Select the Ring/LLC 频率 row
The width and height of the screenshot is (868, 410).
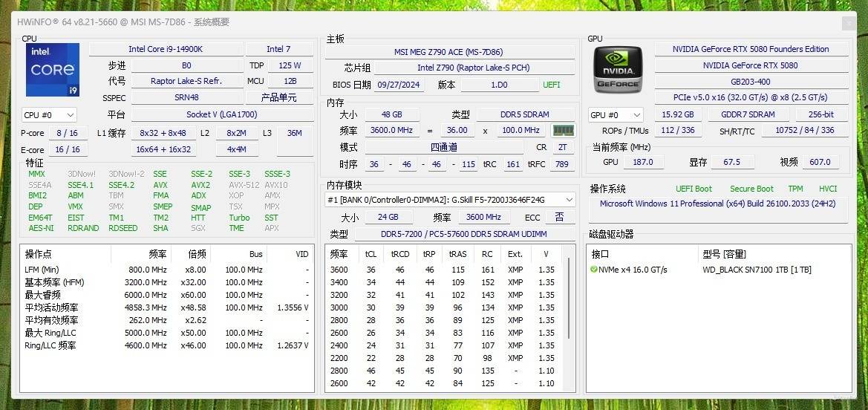pos(166,345)
